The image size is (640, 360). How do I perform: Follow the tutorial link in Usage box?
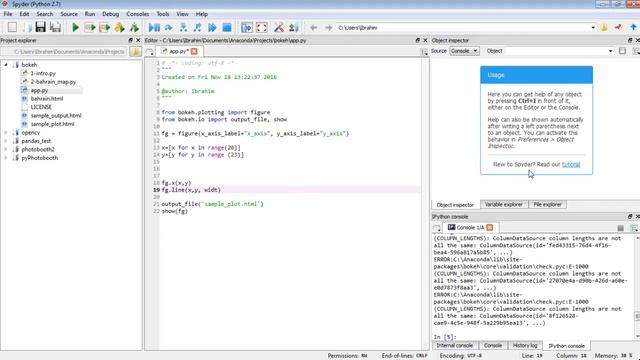click(571, 164)
